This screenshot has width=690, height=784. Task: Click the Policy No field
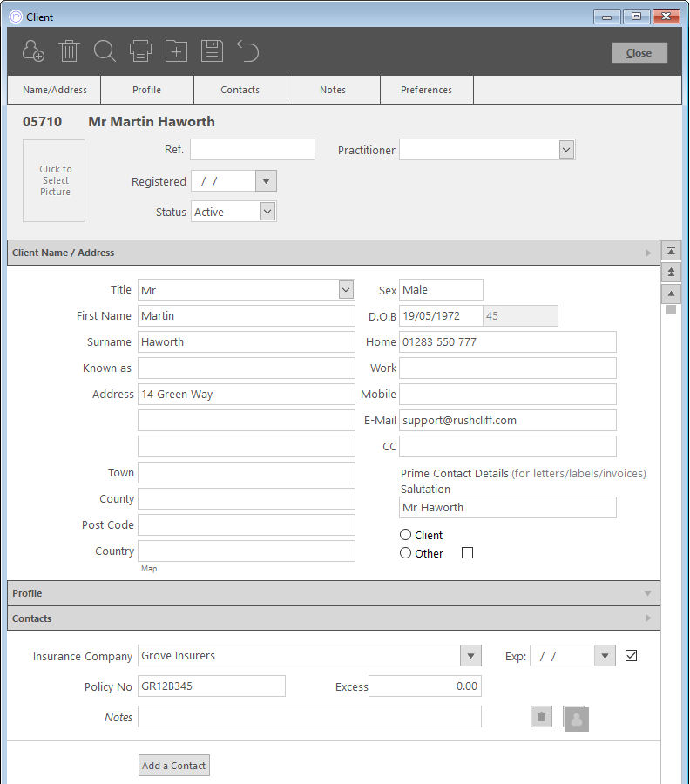click(x=212, y=686)
